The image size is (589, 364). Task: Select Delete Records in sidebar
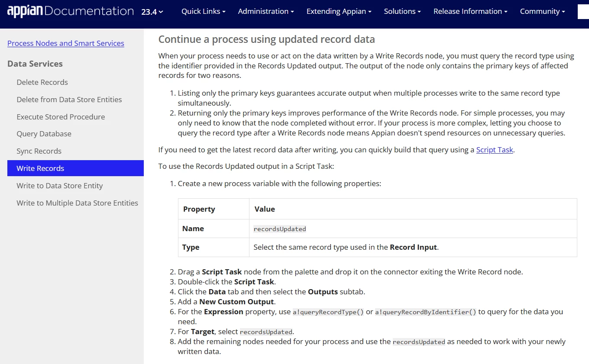pyautogui.click(x=42, y=82)
